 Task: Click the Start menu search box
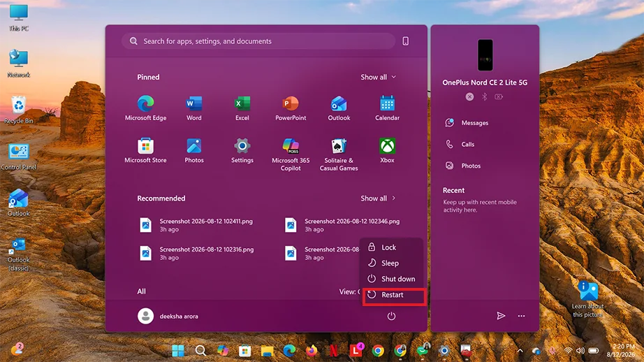258,41
